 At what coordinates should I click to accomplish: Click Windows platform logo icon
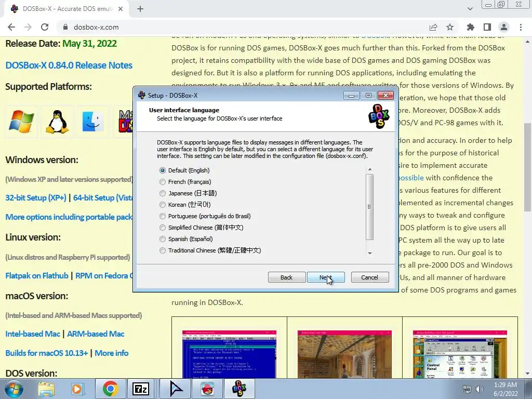pos(21,122)
